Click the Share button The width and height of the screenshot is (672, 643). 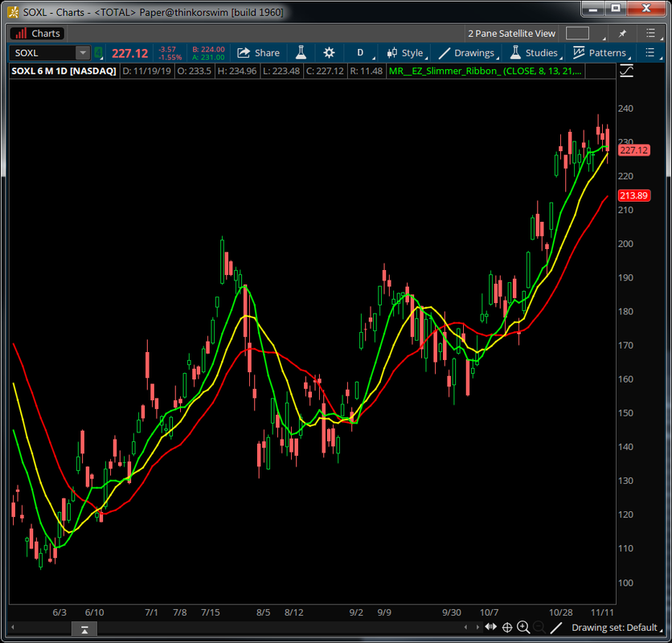tap(258, 53)
